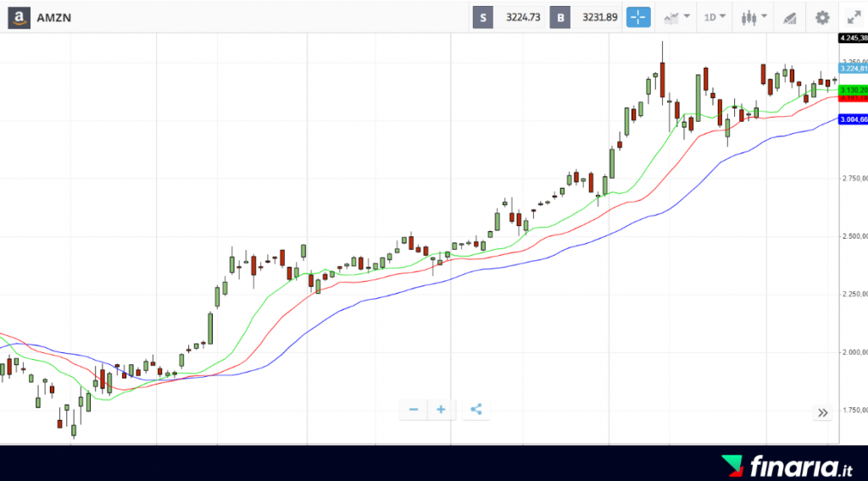The height and width of the screenshot is (481, 868).
Task: Click the 2.000,00 axis price label
Action: pos(854,352)
